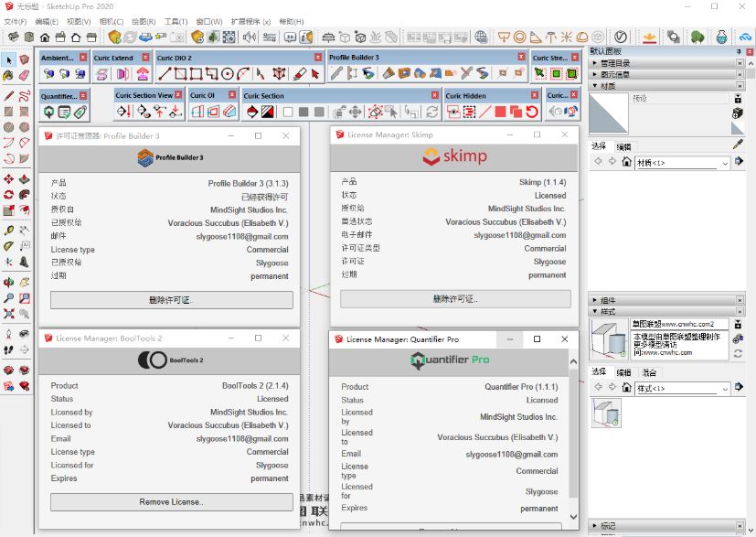Open the 编辑(E) menu

coord(47,22)
